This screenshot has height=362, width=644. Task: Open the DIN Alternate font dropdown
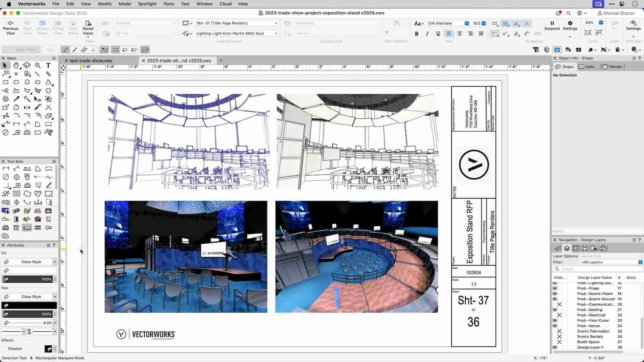click(466, 23)
